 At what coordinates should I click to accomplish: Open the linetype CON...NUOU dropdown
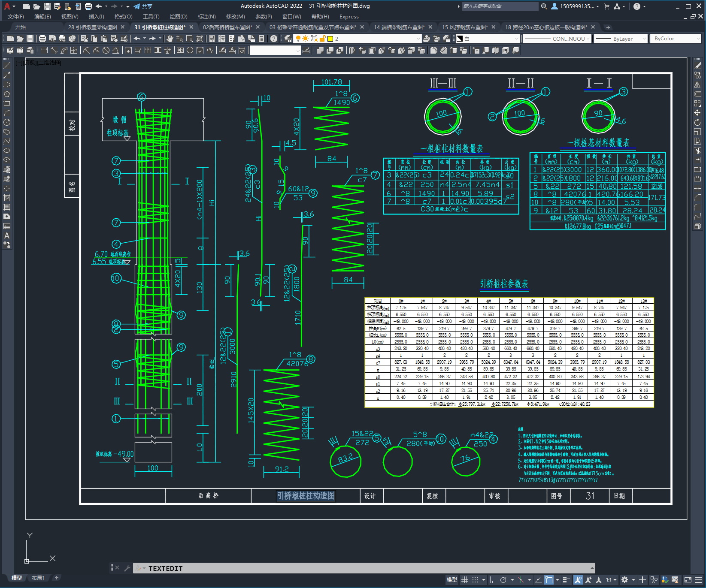pos(557,39)
